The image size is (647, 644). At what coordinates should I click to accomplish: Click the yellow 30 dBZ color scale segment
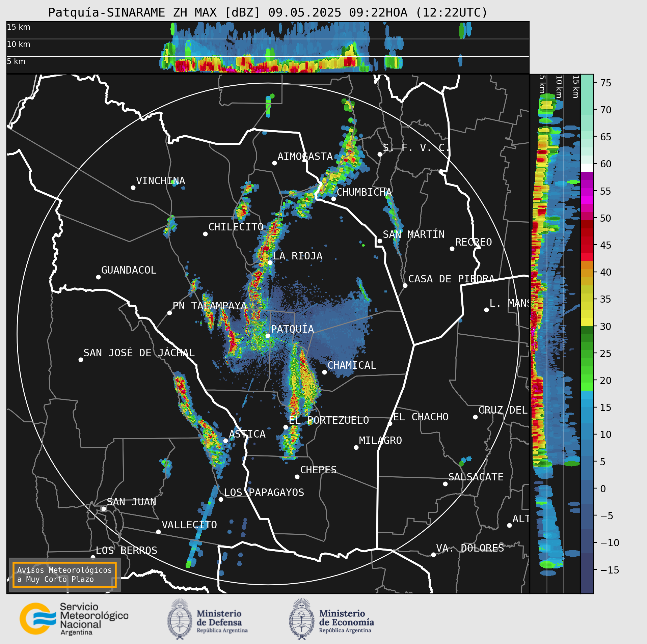click(587, 321)
